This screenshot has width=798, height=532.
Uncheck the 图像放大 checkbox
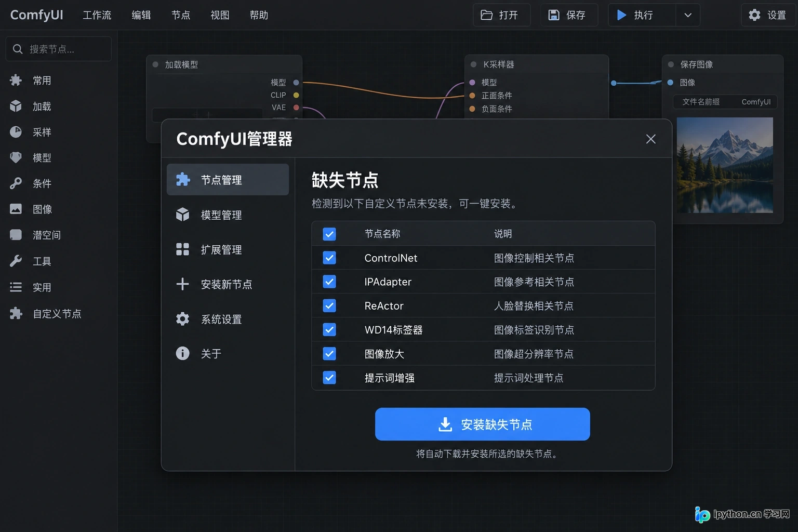tap(329, 354)
